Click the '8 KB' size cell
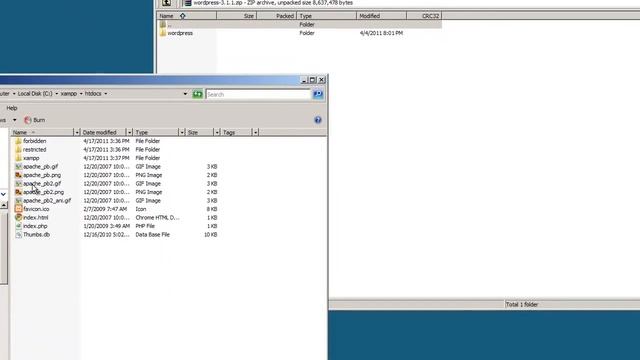640x360 pixels. pos(212,209)
